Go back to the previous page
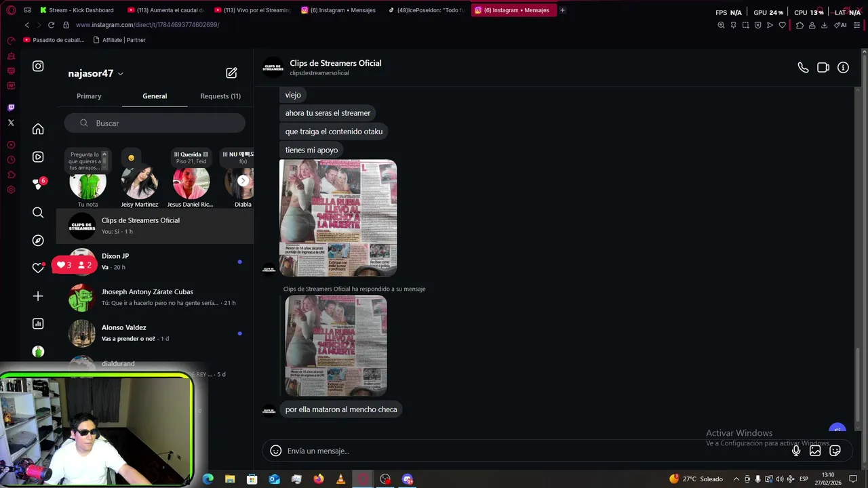This screenshot has height=488, width=868. point(27,25)
